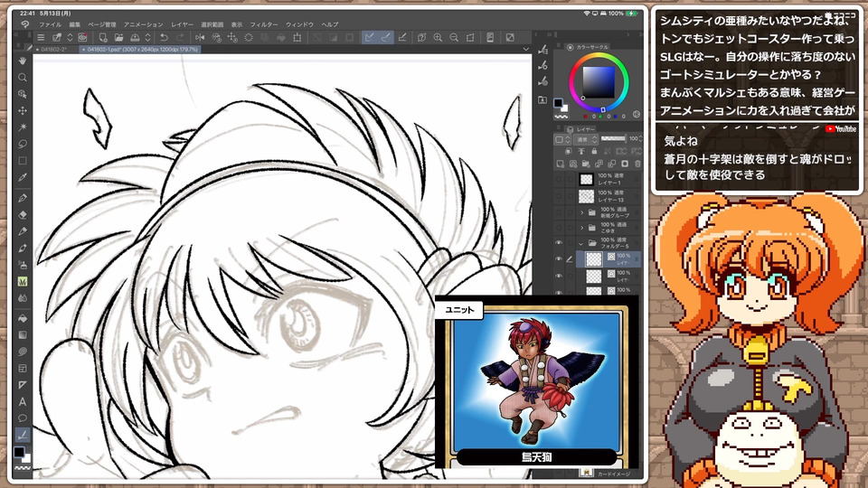Select the Rectangle selection tool
Screen dimensions: 868x488
tap(22, 161)
